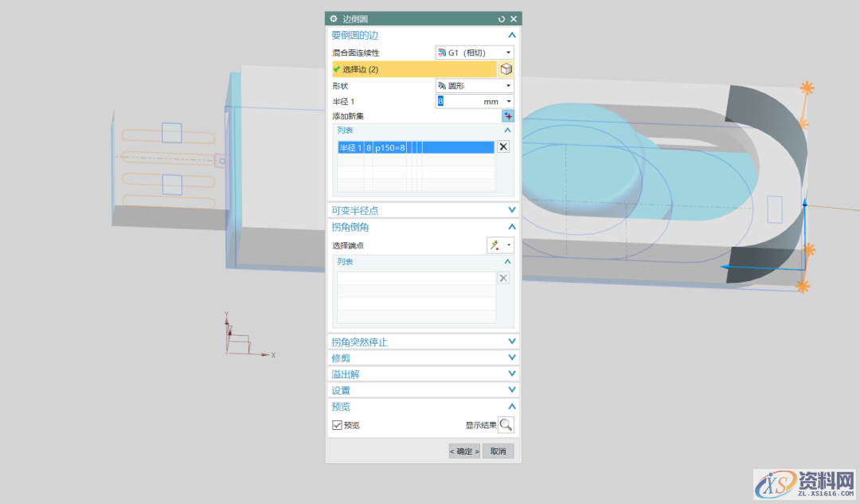This screenshot has height=504, width=860.
Task: Click the 确定 button
Action: [464, 451]
